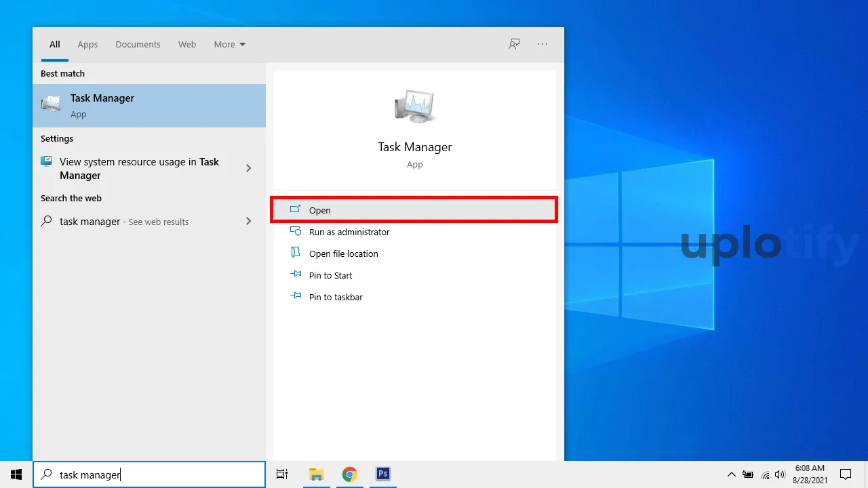Image resolution: width=868 pixels, height=488 pixels.
Task: Click the Task Manager title in the preview pane
Action: pyautogui.click(x=415, y=147)
